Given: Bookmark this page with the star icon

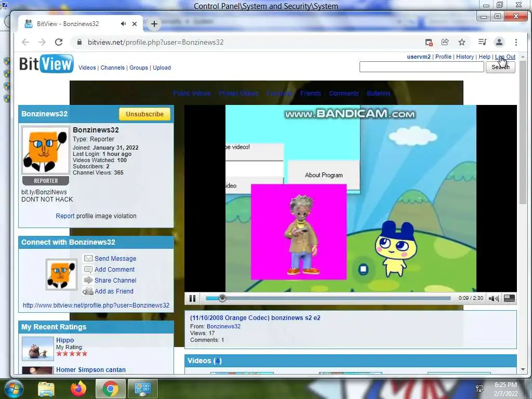Looking at the screenshot, I should coord(462,42).
